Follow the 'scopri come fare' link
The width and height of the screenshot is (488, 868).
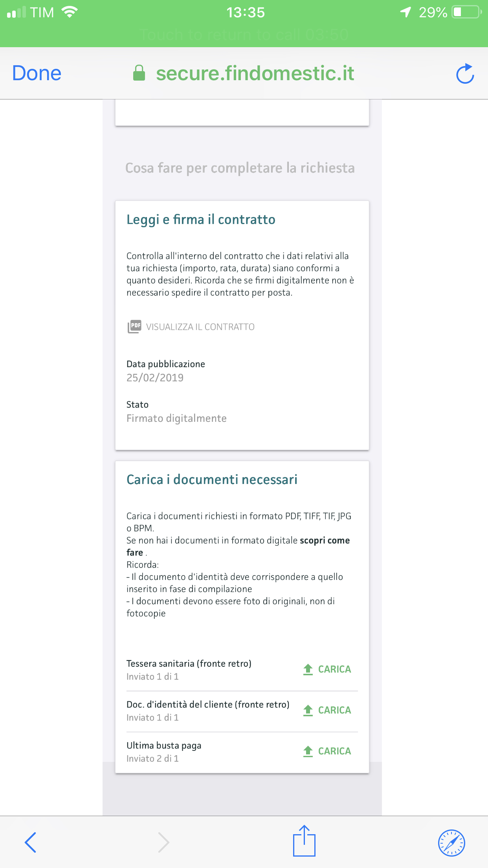pyautogui.click(x=325, y=541)
